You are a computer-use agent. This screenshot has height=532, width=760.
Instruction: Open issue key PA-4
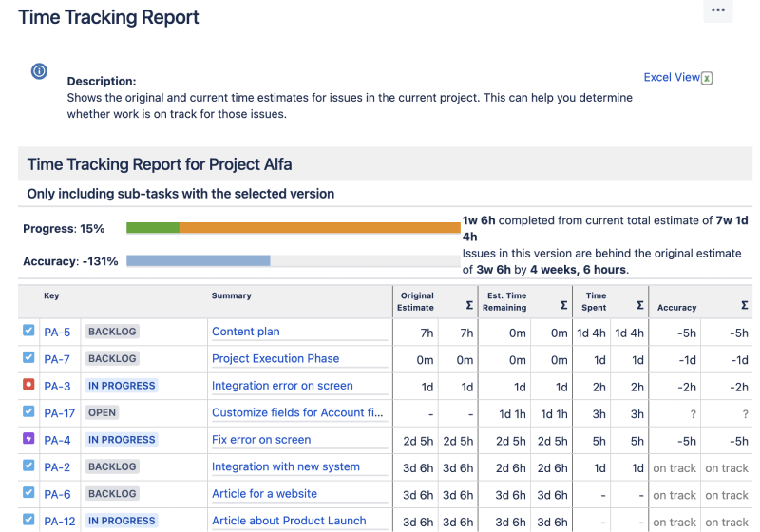click(x=57, y=441)
